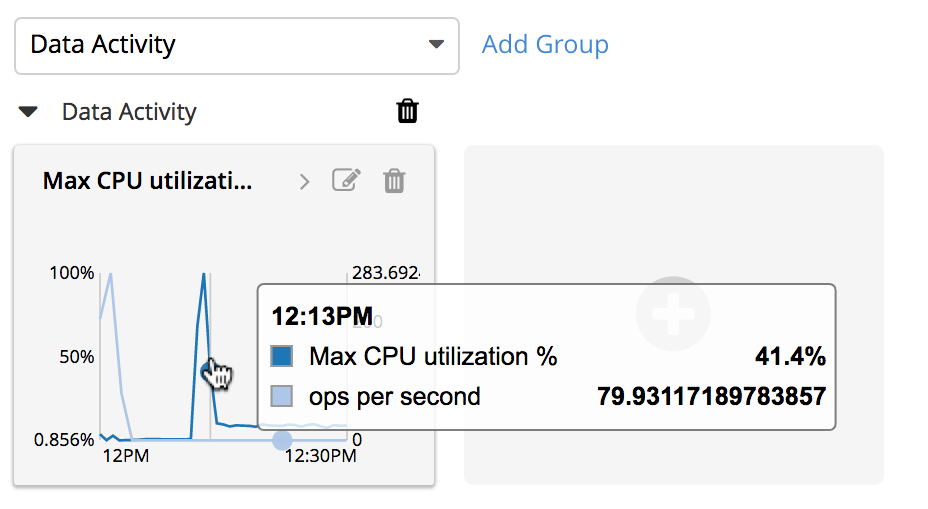The height and width of the screenshot is (509, 928).
Task: Click the 12:30PM x-axis label
Action: point(320,457)
